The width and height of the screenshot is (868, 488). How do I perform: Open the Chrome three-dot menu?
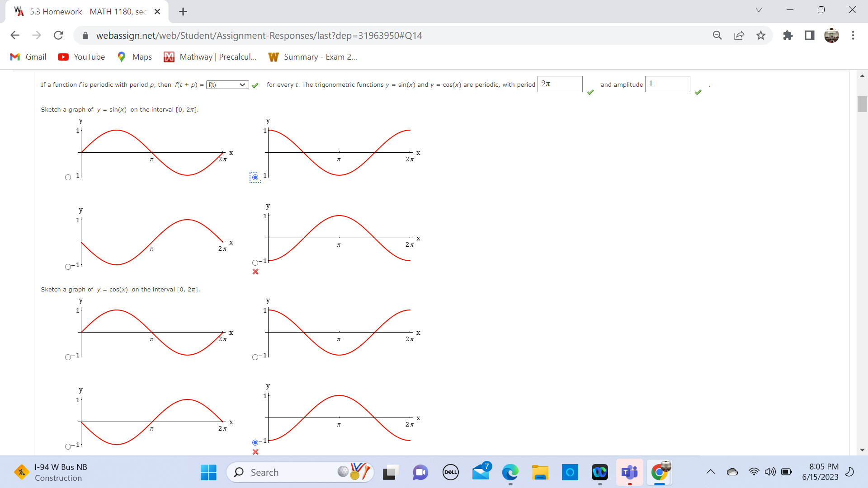coord(854,35)
